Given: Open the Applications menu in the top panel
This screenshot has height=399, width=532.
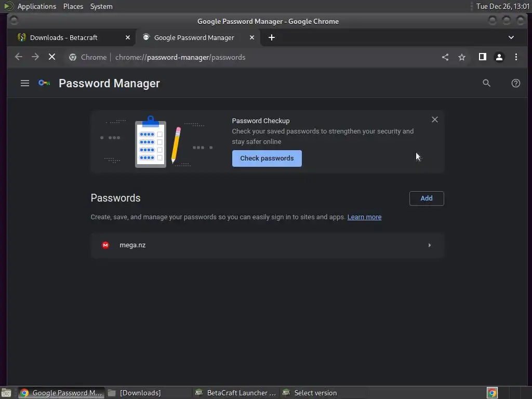Looking at the screenshot, I should click(37, 6).
